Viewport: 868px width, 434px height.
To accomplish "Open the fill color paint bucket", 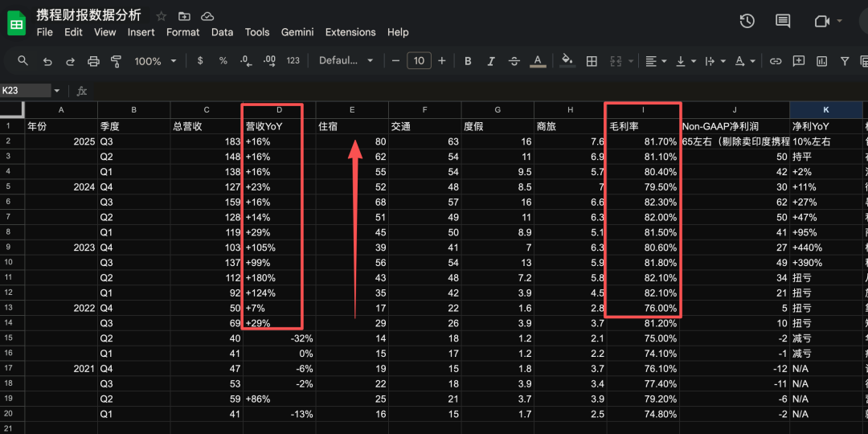I will [x=567, y=61].
